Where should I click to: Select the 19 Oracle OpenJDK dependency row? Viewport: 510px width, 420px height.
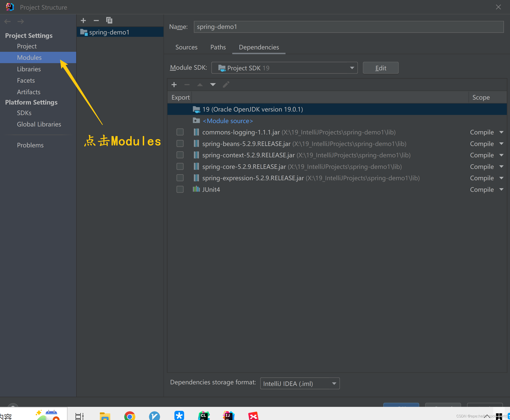337,109
